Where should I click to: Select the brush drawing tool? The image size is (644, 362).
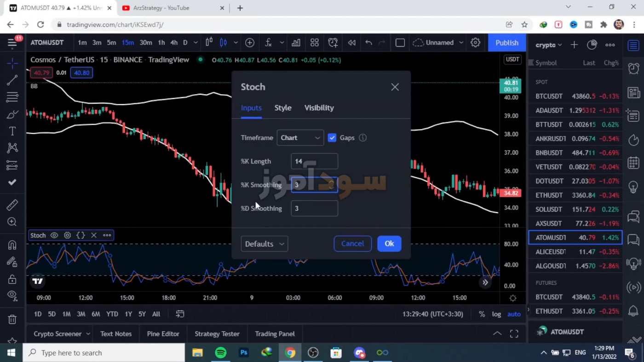(x=12, y=114)
